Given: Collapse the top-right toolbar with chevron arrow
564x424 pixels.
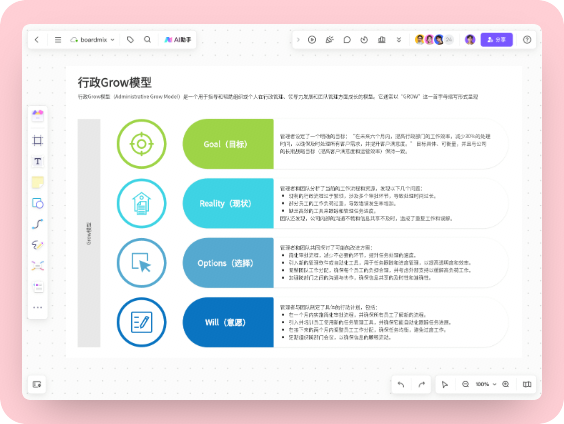Looking at the screenshot, I should click(x=298, y=40).
